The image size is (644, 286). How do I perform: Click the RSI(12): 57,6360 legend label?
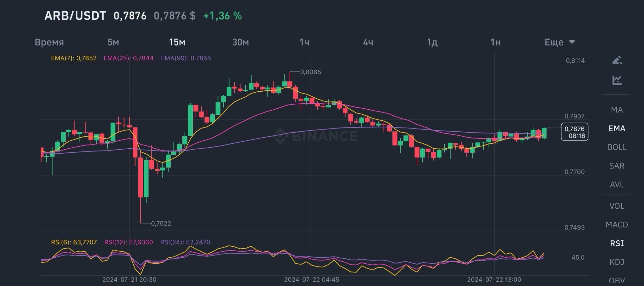click(129, 242)
